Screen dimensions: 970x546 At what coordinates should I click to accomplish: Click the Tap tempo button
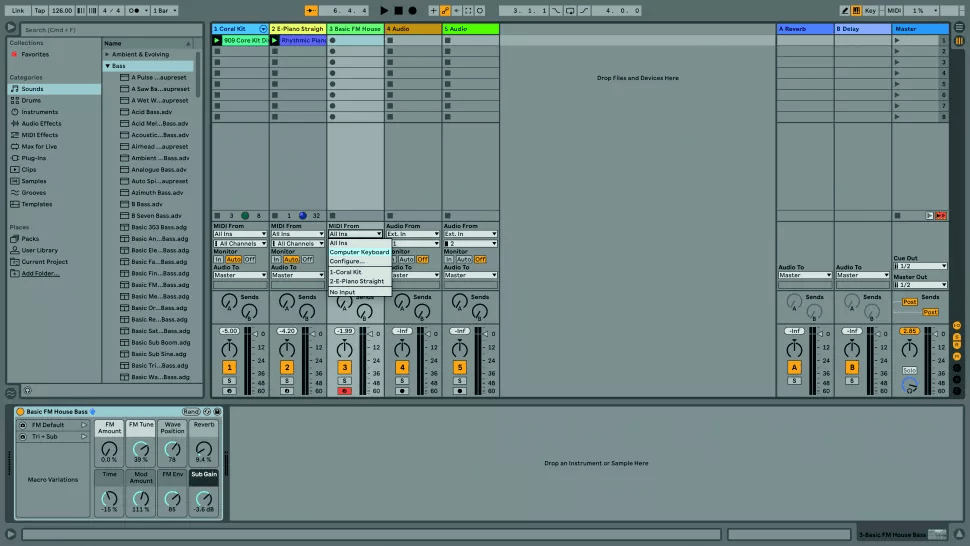tap(39, 10)
